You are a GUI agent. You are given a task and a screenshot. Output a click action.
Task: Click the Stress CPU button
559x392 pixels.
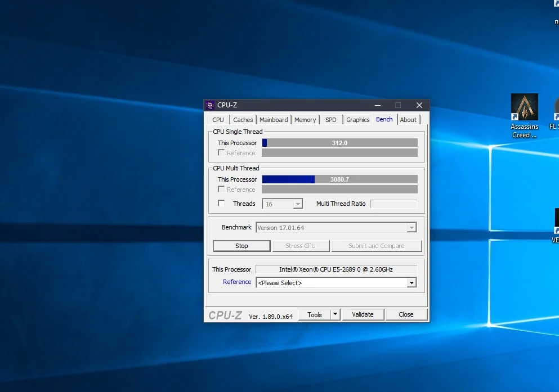(x=301, y=246)
